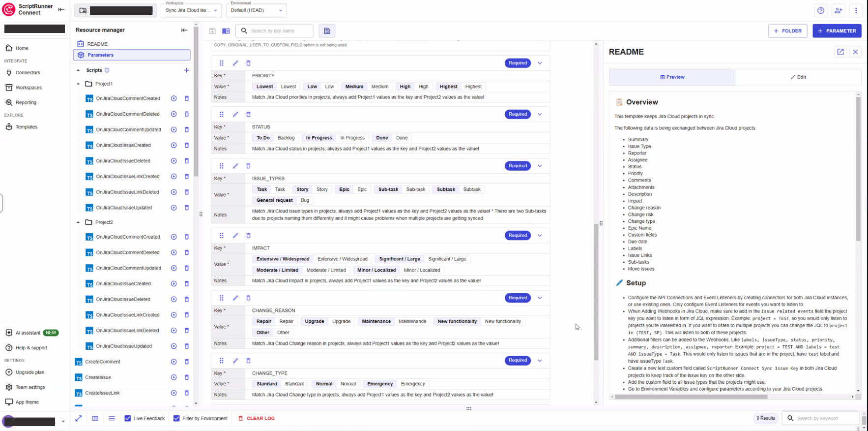This screenshot has width=868, height=431.
Task: Collapse the Scripts section
Action: pyautogui.click(x=78, y=70)
